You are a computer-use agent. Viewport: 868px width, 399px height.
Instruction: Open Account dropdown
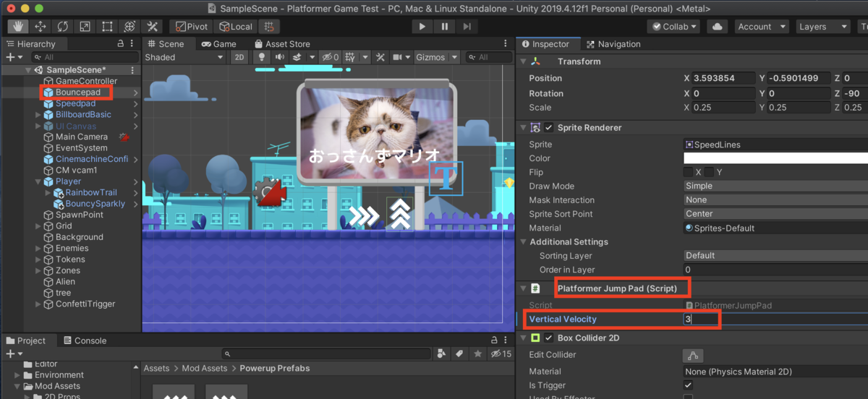coord(760,27)
